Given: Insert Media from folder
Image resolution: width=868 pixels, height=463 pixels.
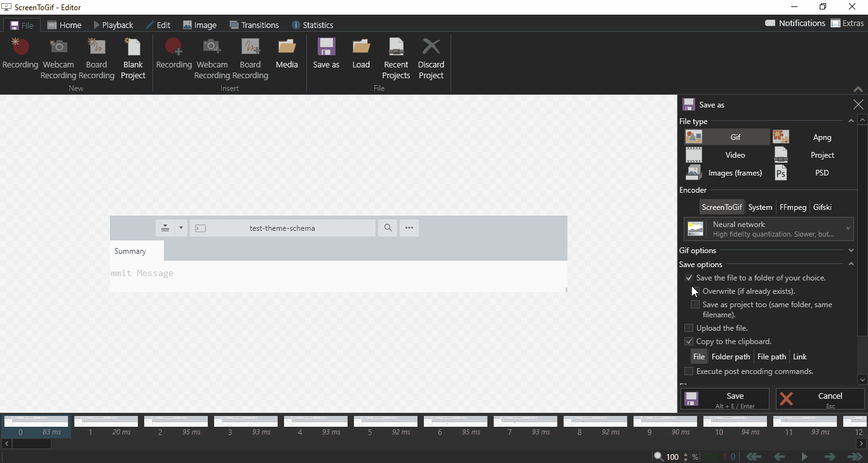Looking at the screenshot, I should click(x=287, y=53).
